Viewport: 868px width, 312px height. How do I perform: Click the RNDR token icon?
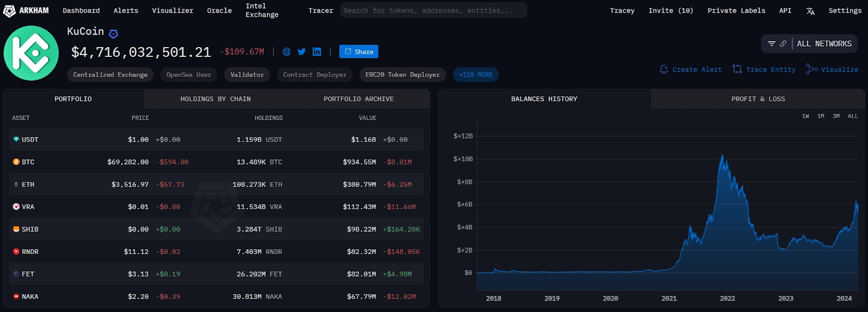tap(16, 251)
